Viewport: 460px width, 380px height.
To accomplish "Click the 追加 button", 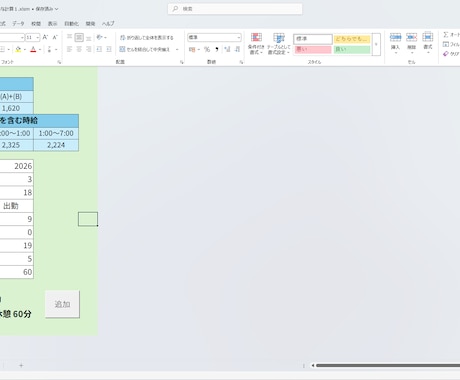I will (x=62, y=304).
